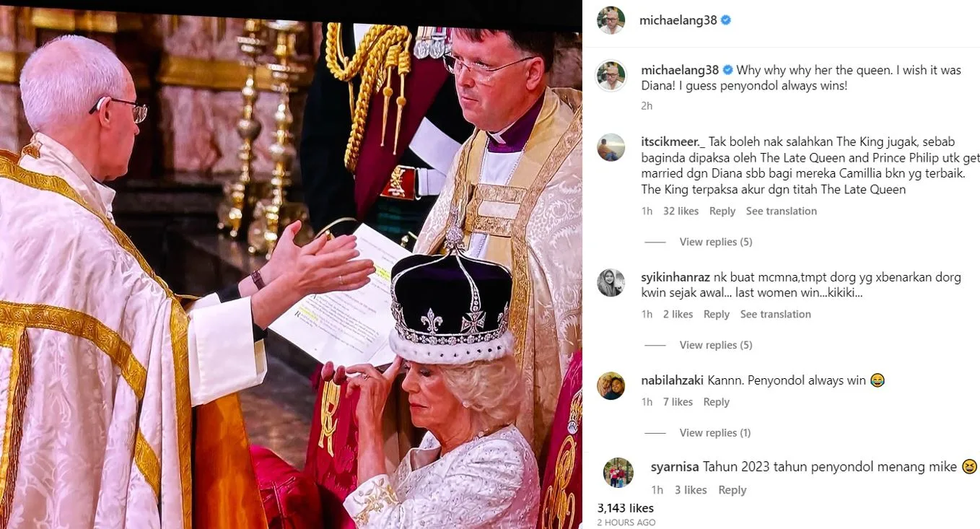Viewport: 980px width, 529px height.
Task: Open michaelang38 avatar beside the caption
Action: (x=611, y=76)
